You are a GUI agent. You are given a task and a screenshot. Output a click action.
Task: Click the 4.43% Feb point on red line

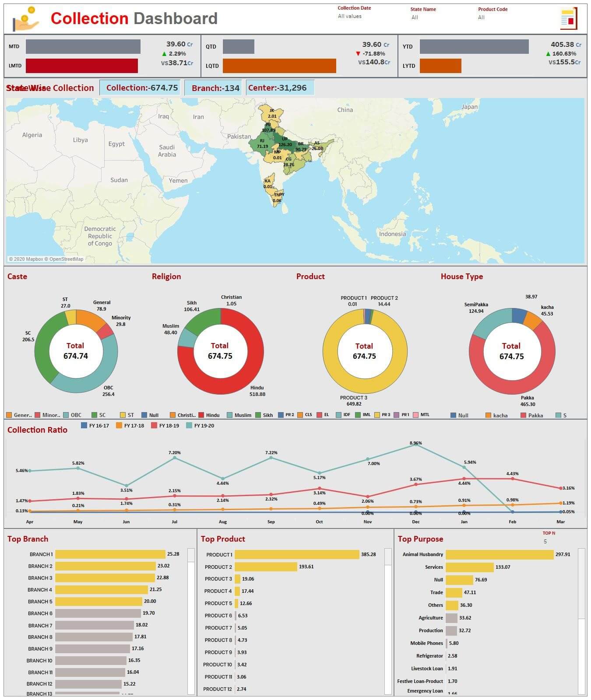point(513,479)
